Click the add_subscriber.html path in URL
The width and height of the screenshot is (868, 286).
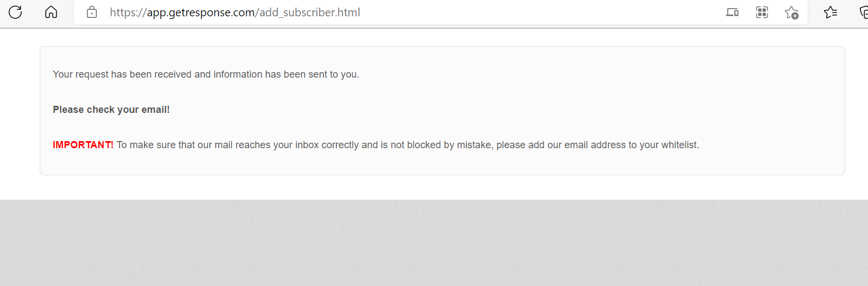click(310, 12)
